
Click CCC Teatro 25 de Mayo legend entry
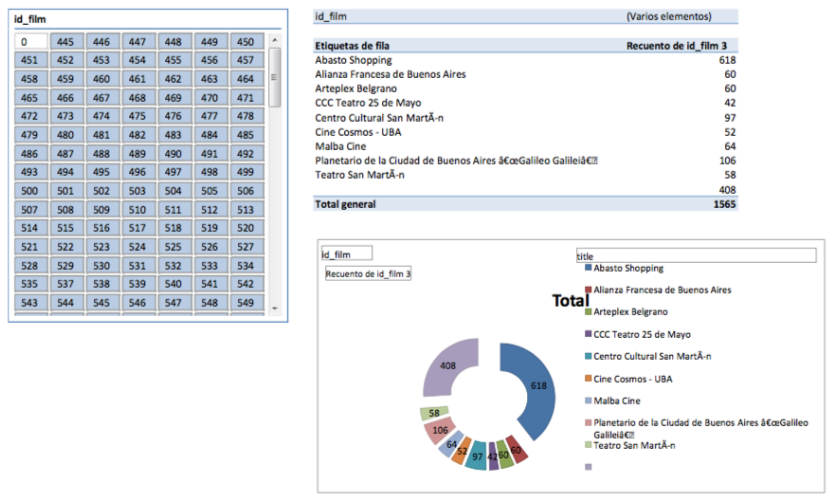tap(638, 335)
